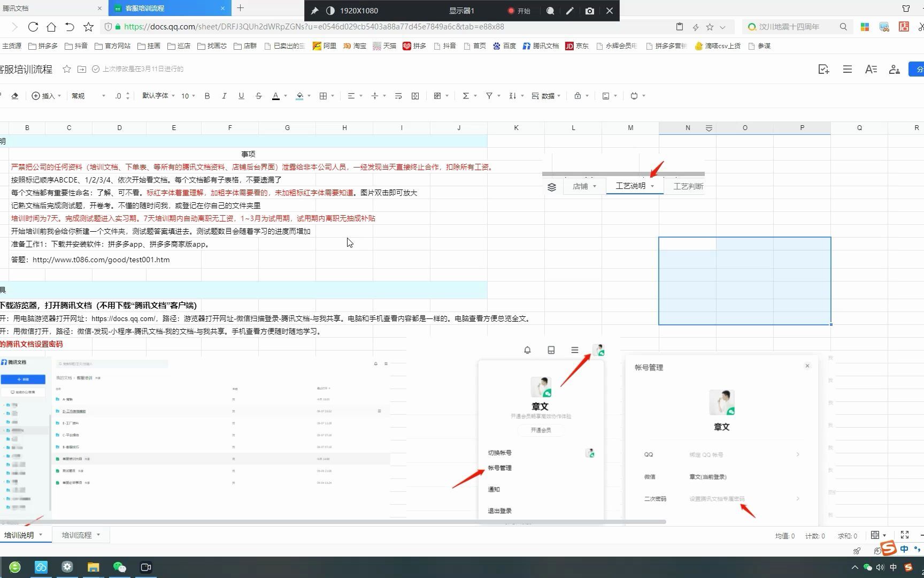Screen dimensions: 924x578
Task: Open vertical alignment options
Action: (x=375, y=96)
